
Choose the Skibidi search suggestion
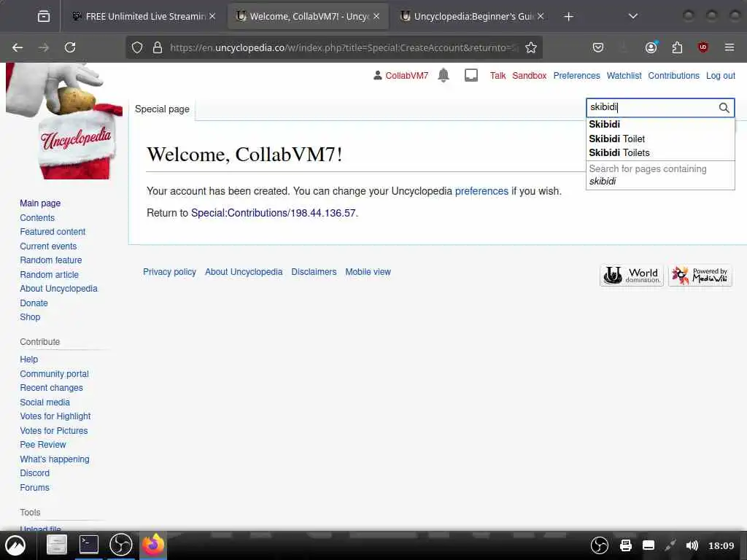pos(660,124)
